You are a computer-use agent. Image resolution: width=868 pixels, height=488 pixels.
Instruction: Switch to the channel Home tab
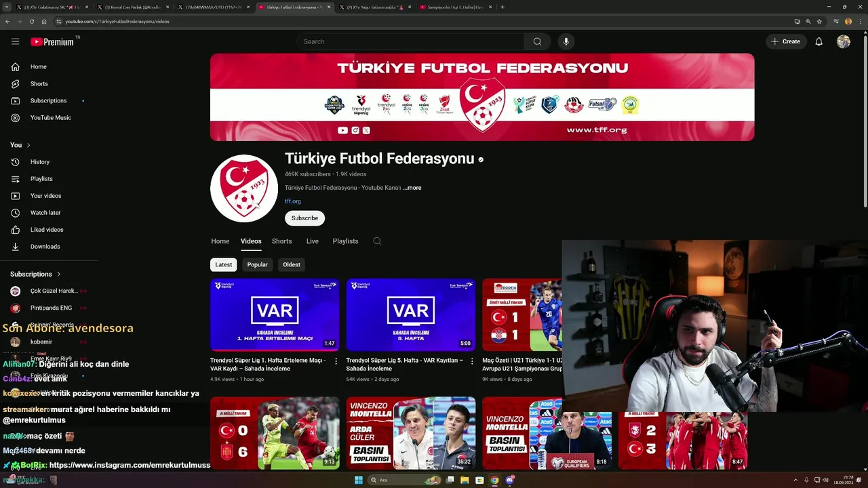tap(220, 241)
